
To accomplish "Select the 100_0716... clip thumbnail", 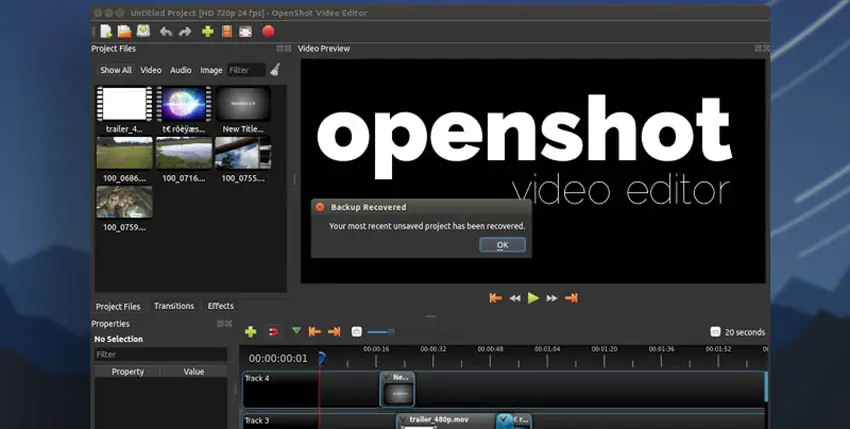I will [184, 153].
